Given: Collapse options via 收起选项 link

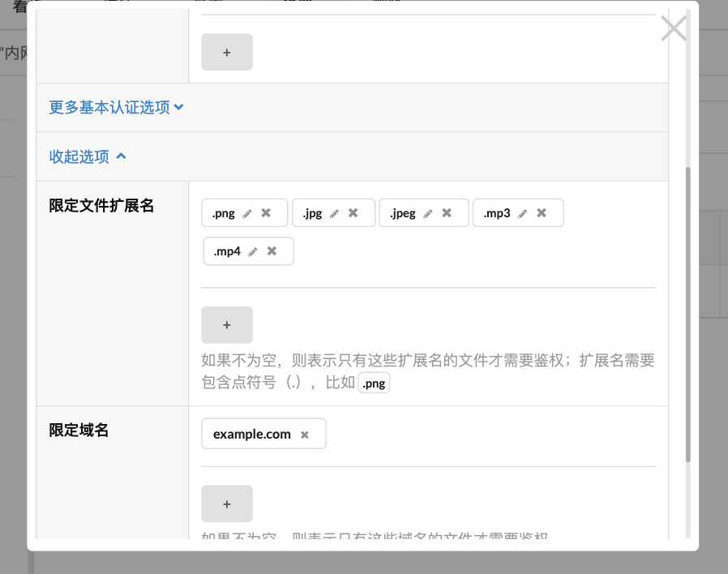Looking at the screenshot, I should click(x=81, y=156).
